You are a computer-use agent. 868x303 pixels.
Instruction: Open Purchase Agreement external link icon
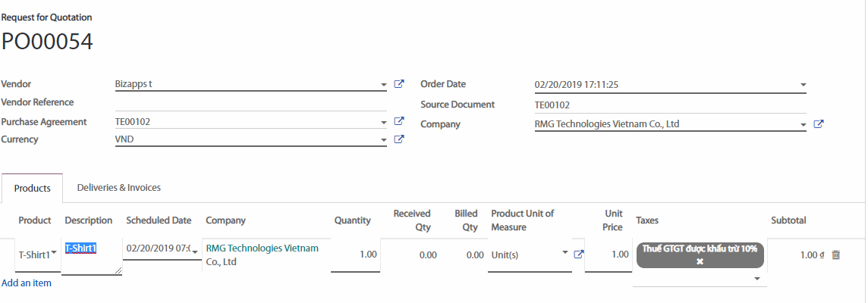pos(400,121)
